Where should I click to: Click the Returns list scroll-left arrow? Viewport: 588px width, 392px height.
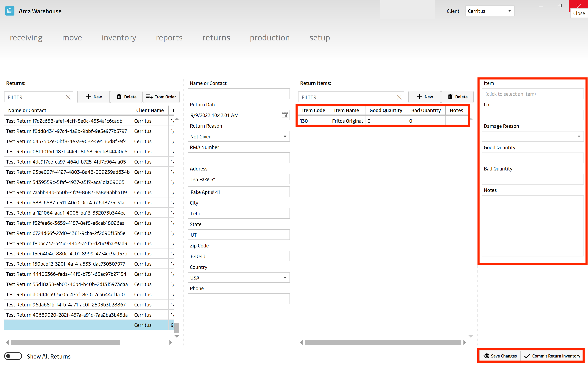click(x=8, y=343)
